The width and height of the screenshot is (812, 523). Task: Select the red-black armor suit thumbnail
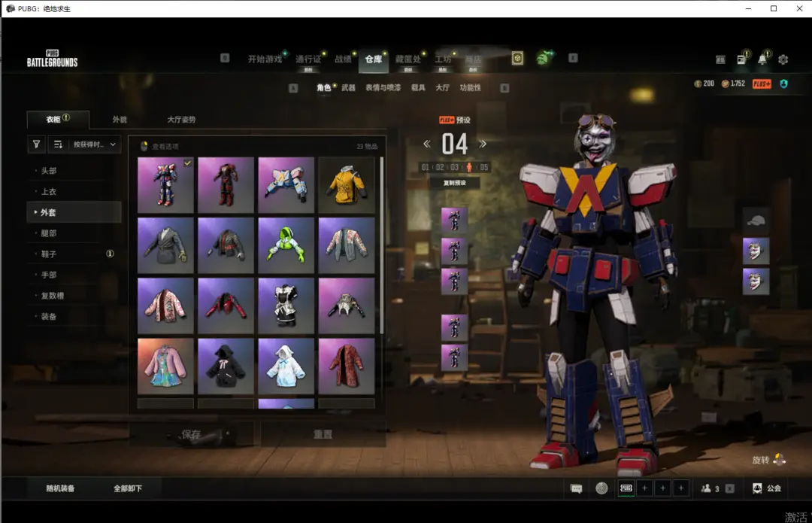pos(226,185)
